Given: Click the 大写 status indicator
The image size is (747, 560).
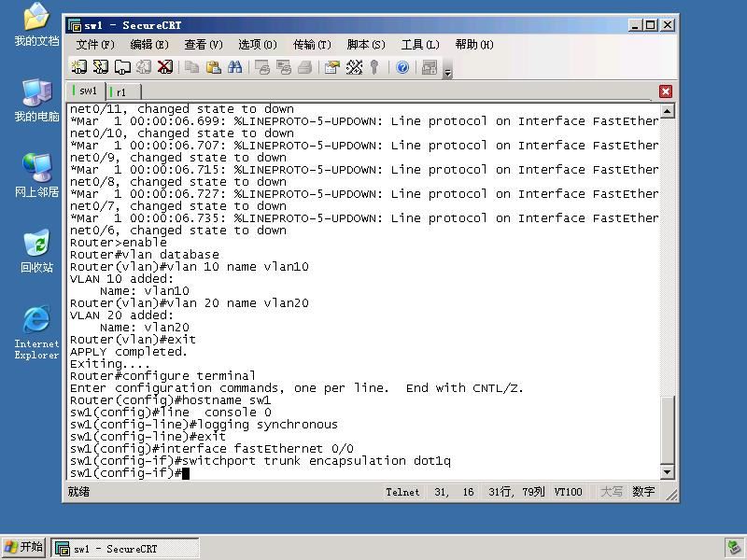Looking at the screenshot, I should coord(612,492).
